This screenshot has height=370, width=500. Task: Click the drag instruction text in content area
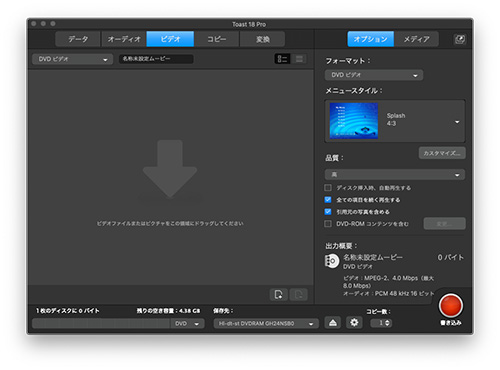[x=170, y=223]
